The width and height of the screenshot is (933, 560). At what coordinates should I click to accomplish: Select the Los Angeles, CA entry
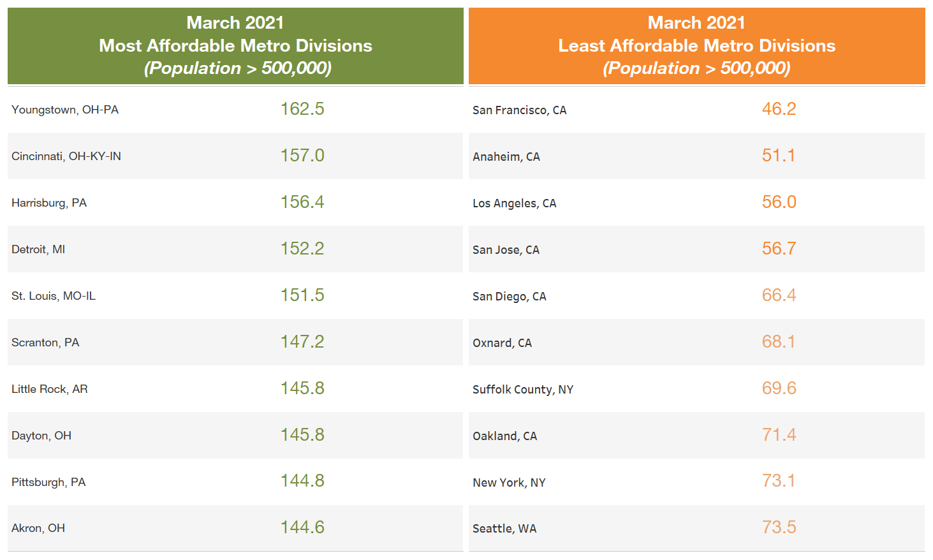coord(514,203)
